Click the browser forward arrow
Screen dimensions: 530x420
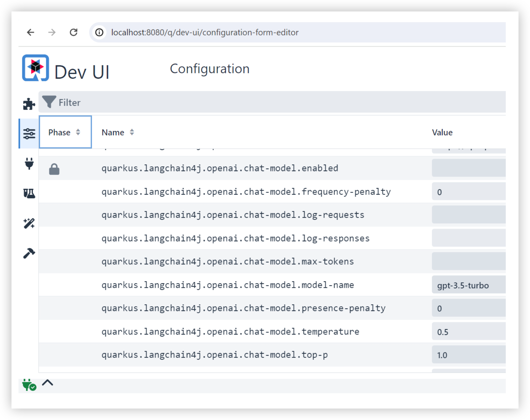click(x=52, y=32)
